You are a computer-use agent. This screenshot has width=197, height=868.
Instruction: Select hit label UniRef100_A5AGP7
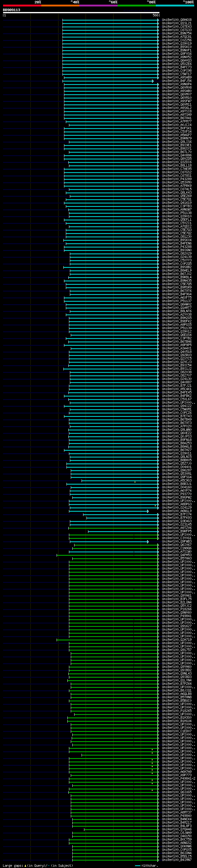[x=177, y=135]
